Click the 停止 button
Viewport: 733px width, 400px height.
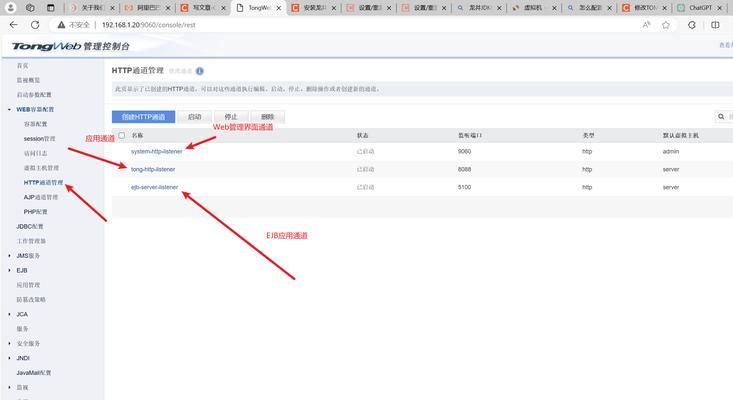click(231, 117)
